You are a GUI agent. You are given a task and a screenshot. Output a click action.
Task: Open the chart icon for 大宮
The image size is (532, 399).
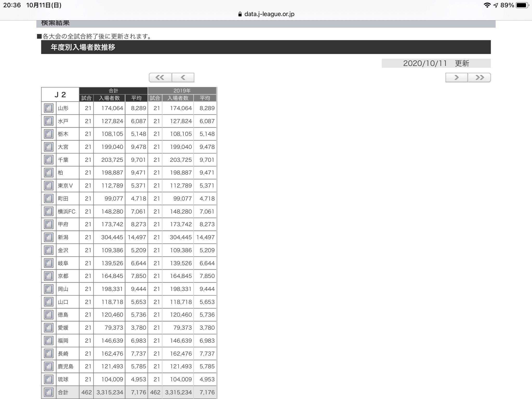tap(49, 147)
